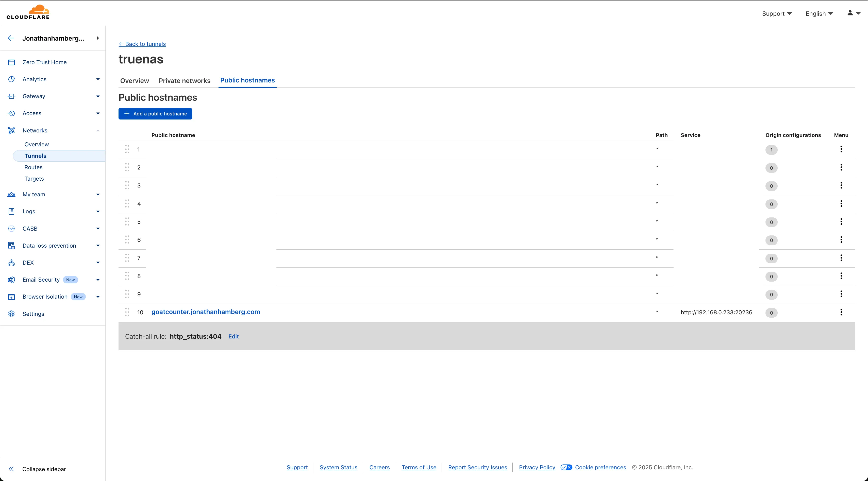The height and width of the screenshot is (481, 868).
Task: Open the user account profile icon
Action: click(850, 13)
